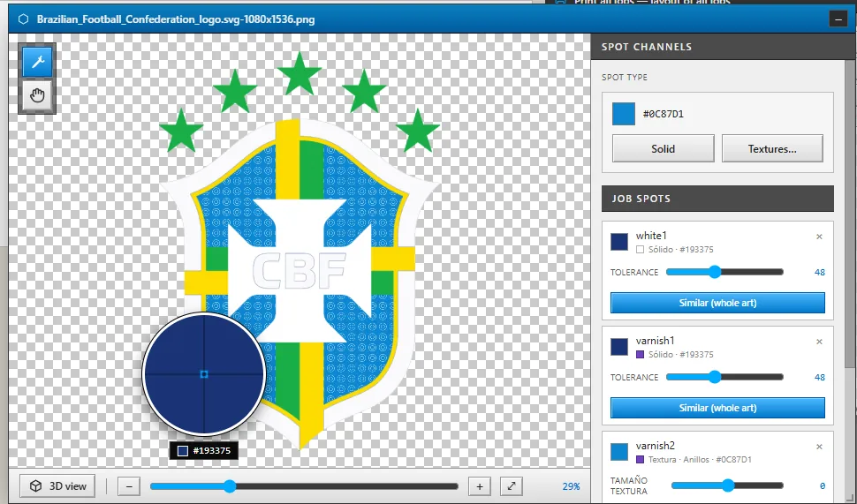The image size is (857, 504).
Task: Click the white channel icon beside Sólido under white1
Action: 640,250
